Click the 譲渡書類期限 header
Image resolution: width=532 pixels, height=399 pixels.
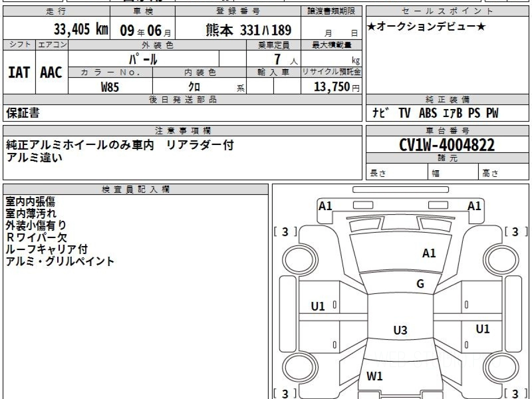tap(332, 12)
